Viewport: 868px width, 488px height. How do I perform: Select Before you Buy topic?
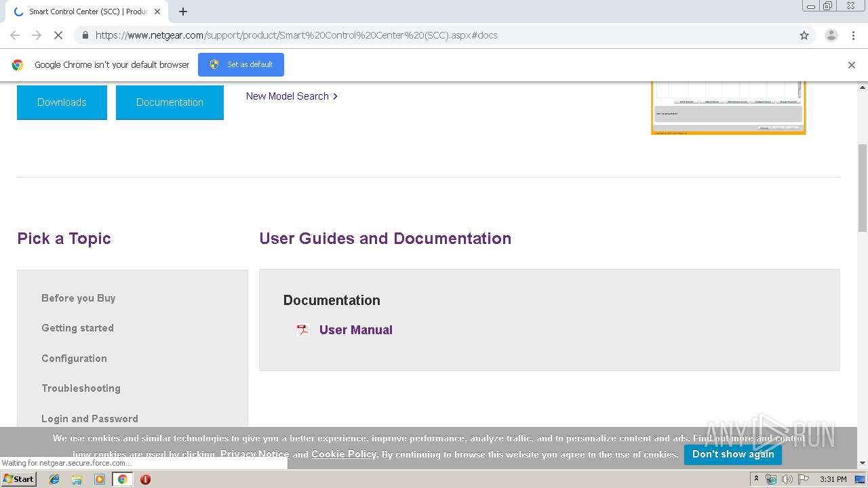click(x=79, y=298)
